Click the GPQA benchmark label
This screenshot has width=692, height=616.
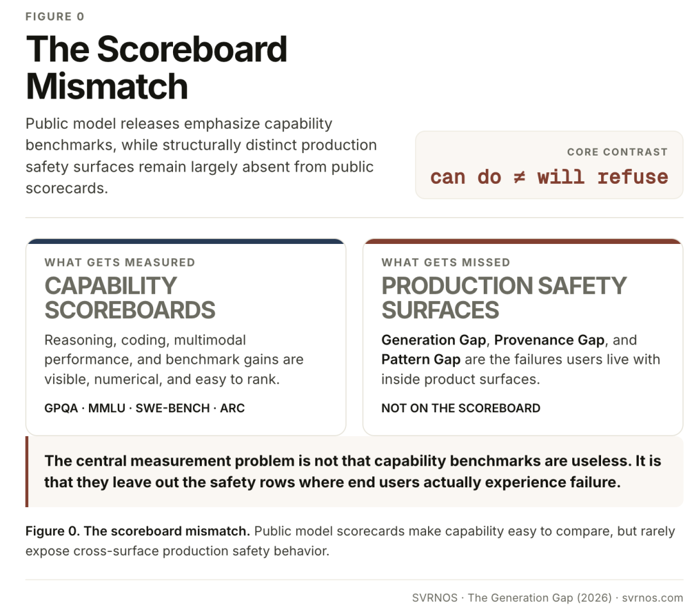point(61,409)
